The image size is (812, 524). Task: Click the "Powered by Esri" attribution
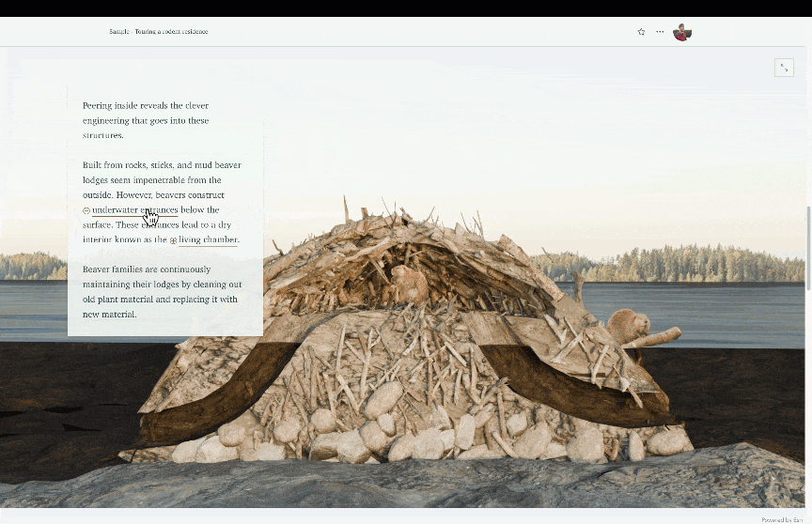click(x=781, y=519)
